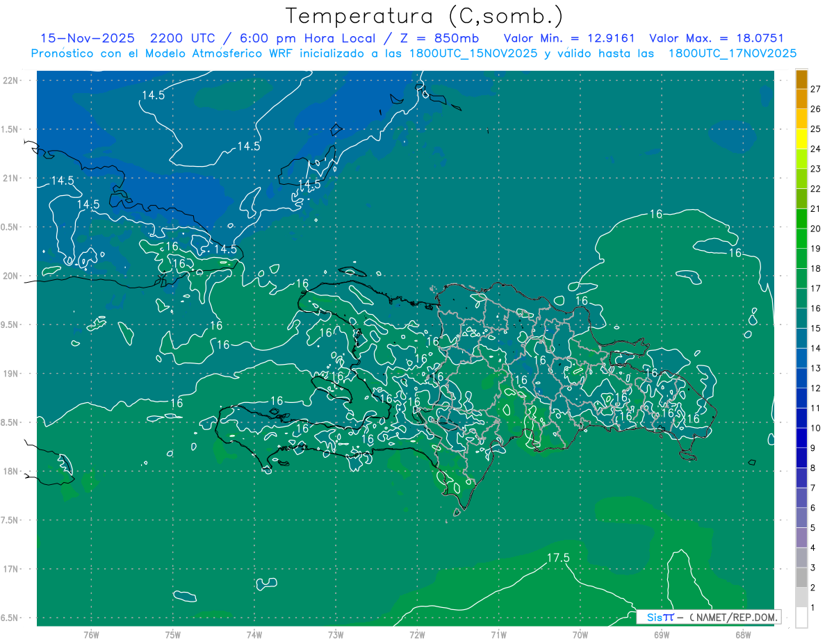Screen dimensions: 834x644
Task: Click the legend value "11"
Action: click(816, 408)
